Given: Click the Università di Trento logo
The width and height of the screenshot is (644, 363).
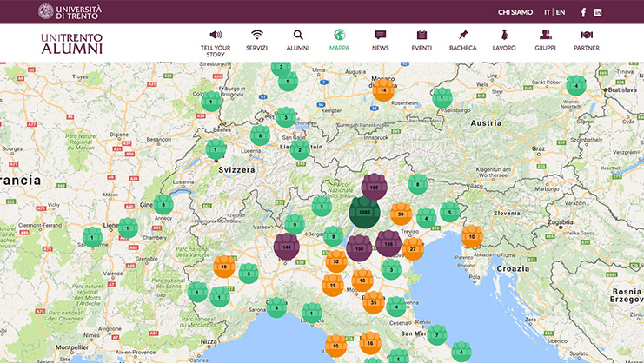Looking at the screenshot, I should click(70, 11).
